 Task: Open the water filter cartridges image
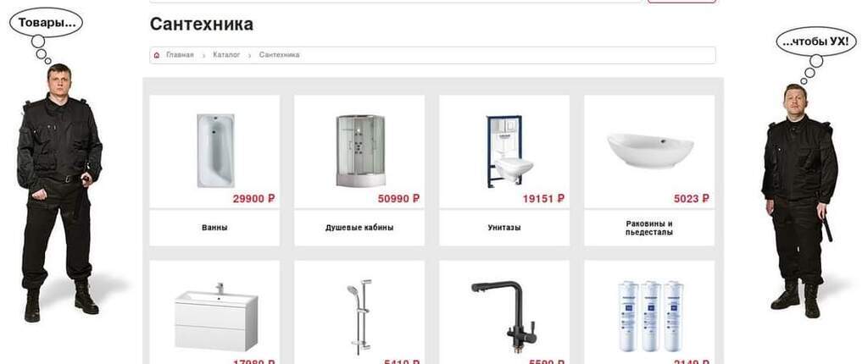[650, 316]
